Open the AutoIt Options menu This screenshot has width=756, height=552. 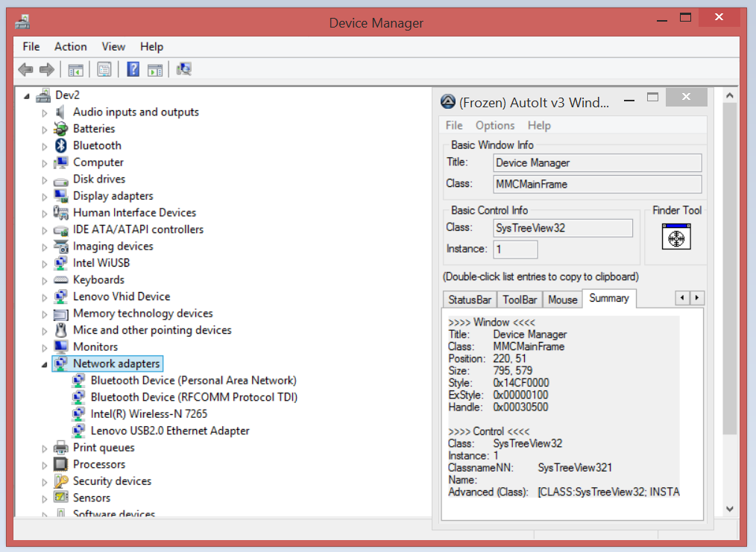[x=494, y=125]
